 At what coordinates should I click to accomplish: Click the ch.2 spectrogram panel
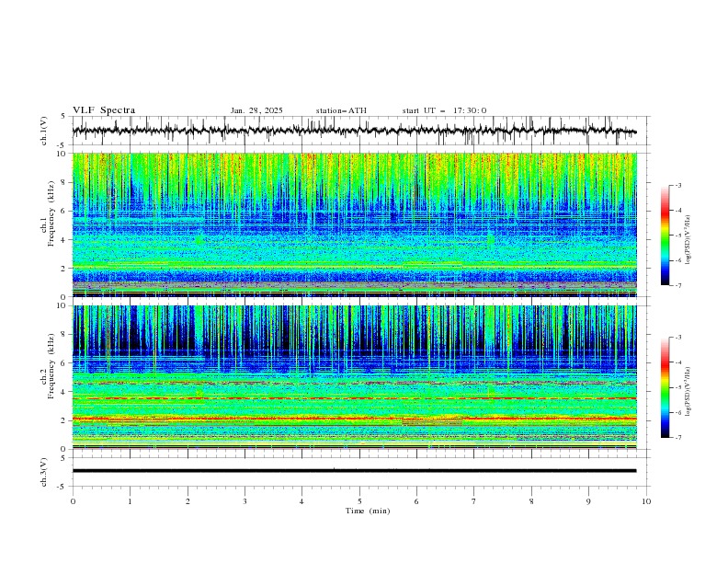coord(354,377)
